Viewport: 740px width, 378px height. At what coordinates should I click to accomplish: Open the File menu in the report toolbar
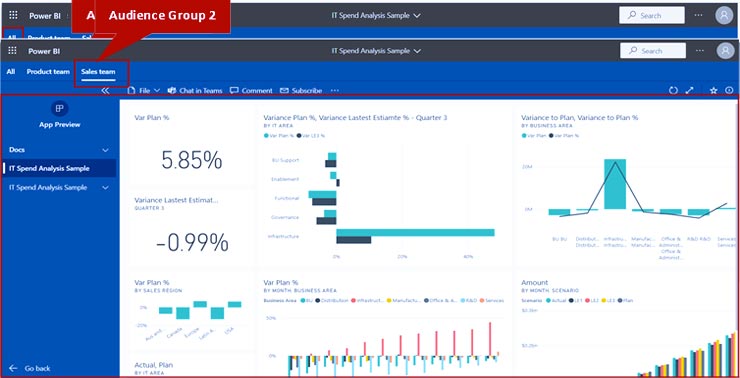click(144, 91)
